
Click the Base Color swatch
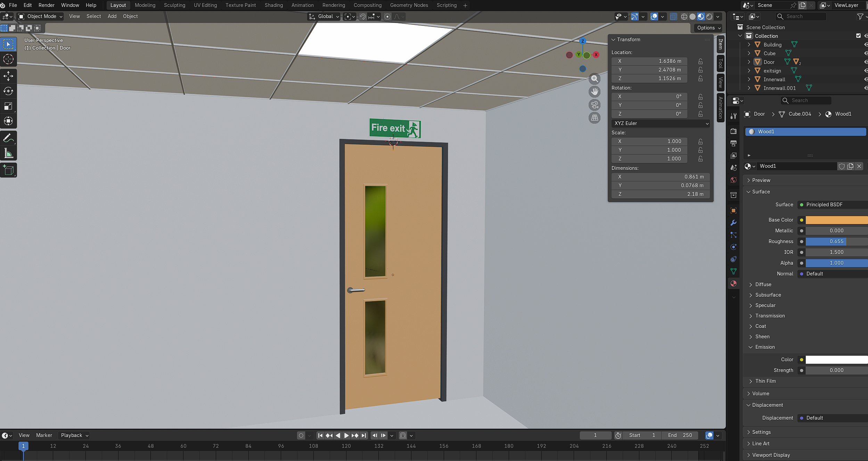pos(836,220)
